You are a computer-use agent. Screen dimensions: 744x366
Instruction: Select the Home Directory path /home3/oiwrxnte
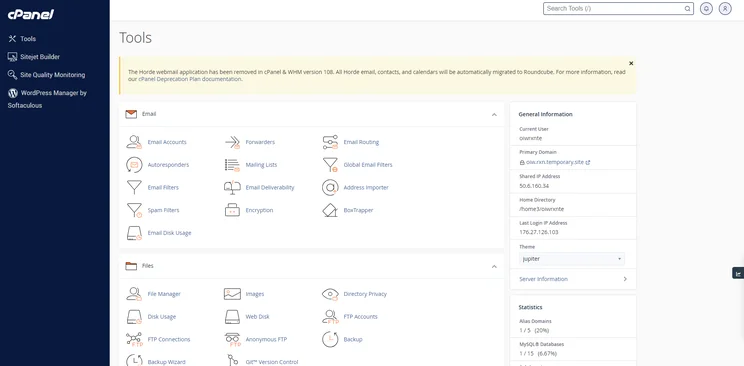coord(541,209)
